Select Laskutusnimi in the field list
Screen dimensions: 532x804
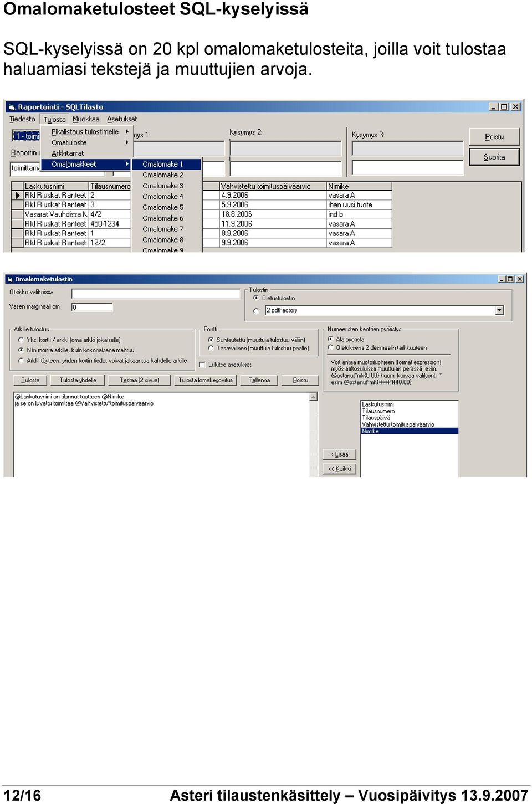pos(410,404)
